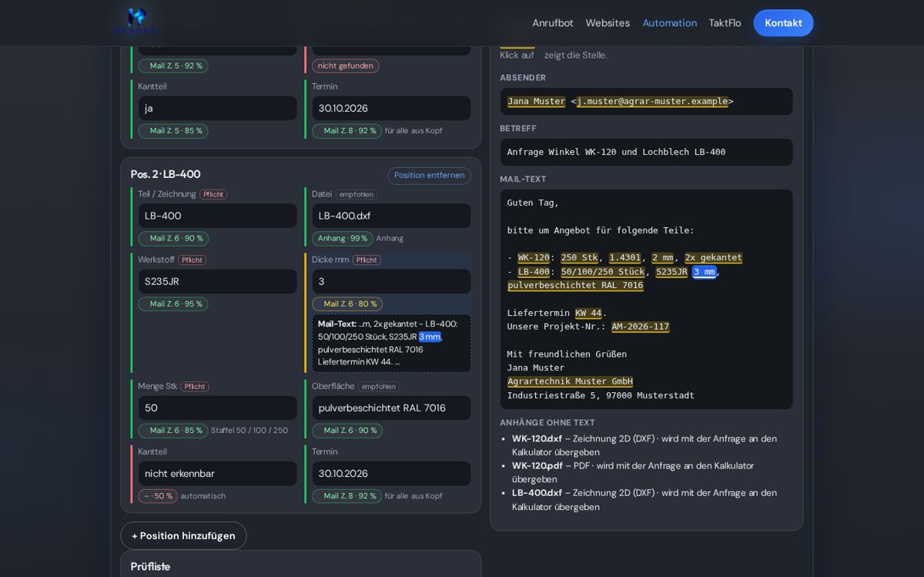This screenshot has height=577, width=924.
Task: Click the "Mail Z. 6 · 95 %" badge under Werkstoff
Action: pos(173,304)
